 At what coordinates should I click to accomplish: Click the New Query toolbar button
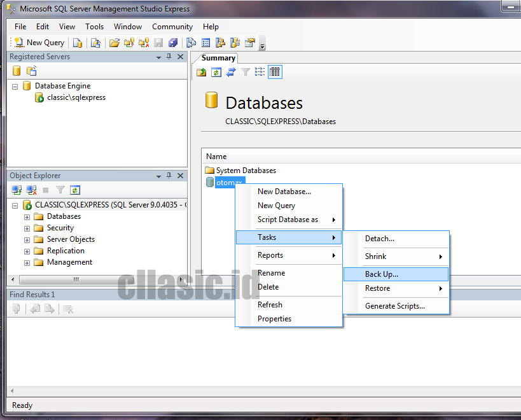tap(40, 43)
